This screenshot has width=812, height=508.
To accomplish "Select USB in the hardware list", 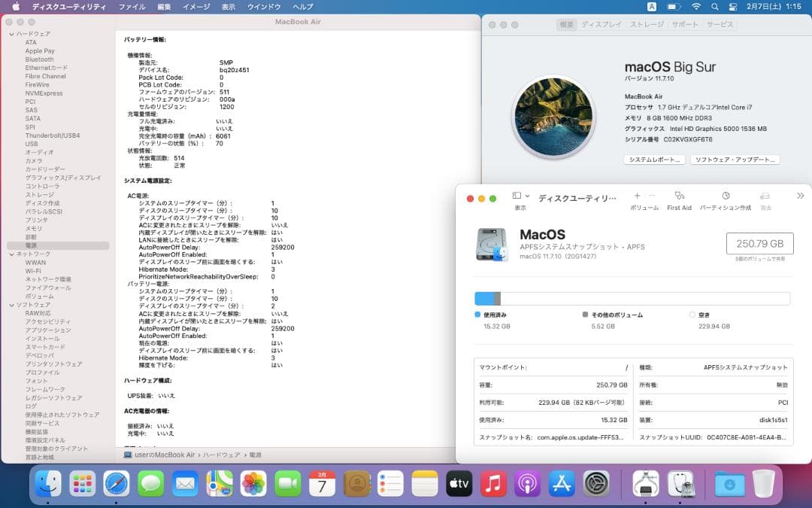I will tap(32, 144).
